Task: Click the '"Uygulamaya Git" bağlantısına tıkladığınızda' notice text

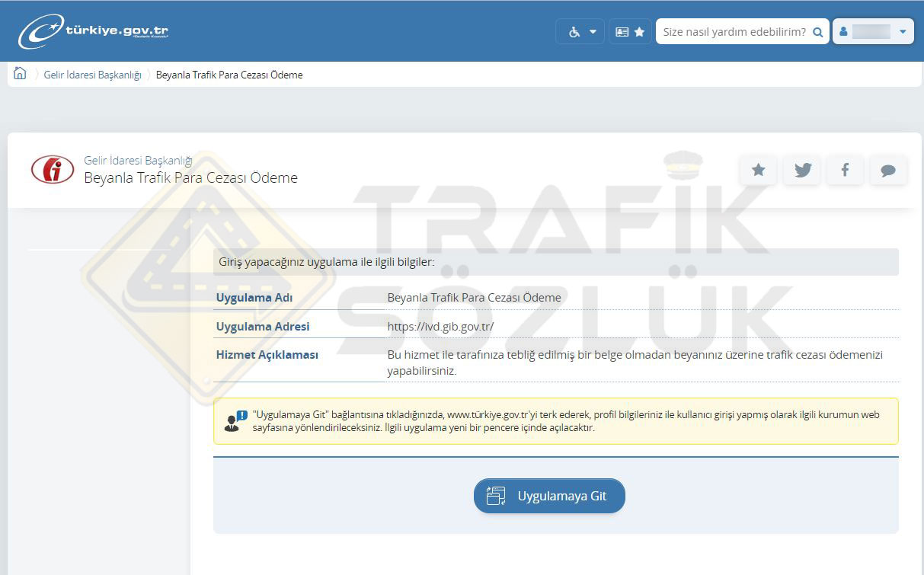Action: point(567,421)
